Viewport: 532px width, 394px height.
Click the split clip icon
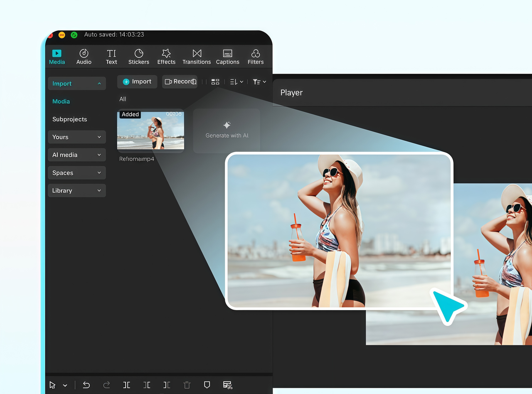(127, 385)
